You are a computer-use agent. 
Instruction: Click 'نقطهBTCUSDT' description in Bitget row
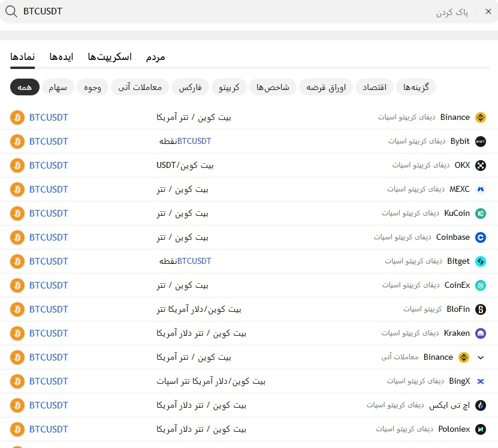(x=186, y=261)
